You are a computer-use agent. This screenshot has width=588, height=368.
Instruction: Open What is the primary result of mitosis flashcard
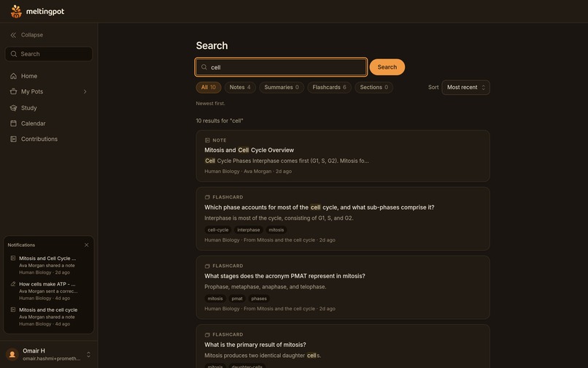pyautogui.click(x=255, y=345)
